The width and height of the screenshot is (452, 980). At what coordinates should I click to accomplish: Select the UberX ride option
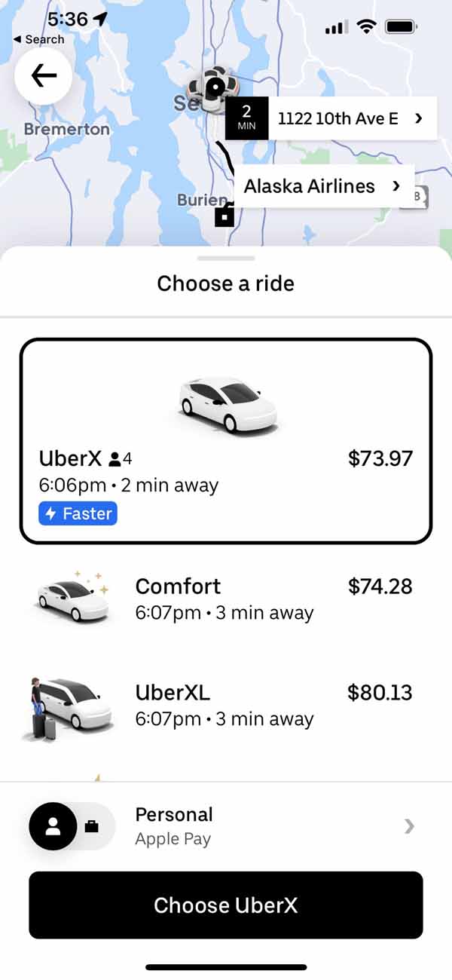226,441
